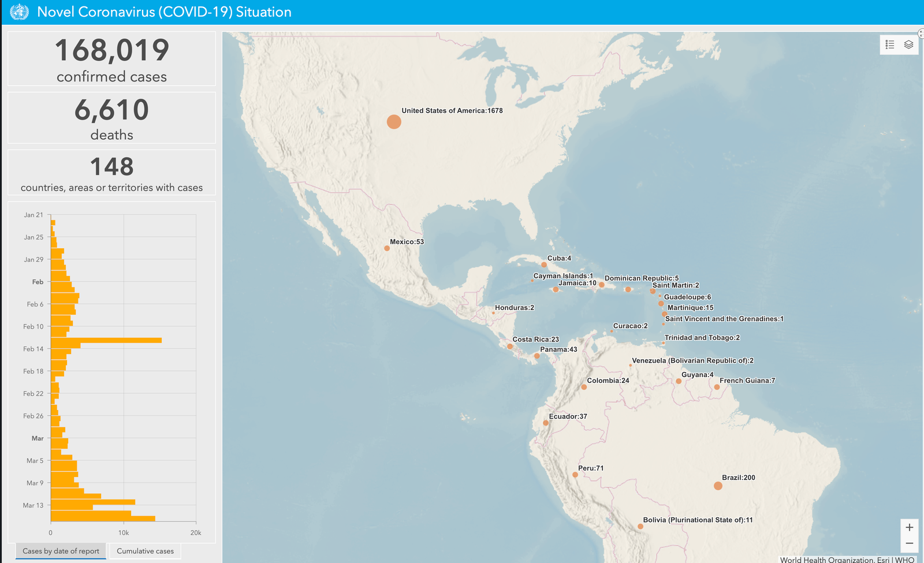The image size is (924, 563).
Task: Open the map legend panel
Action: pyautogui.click(x=890, y=44)
